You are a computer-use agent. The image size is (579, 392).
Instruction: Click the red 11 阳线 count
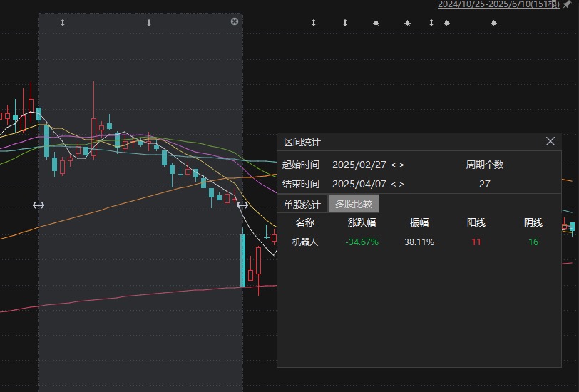476,242
